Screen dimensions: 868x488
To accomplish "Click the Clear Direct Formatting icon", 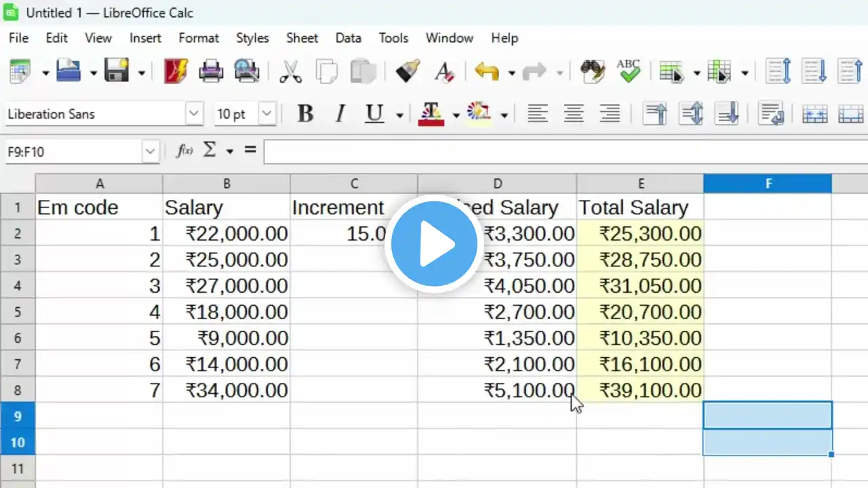I will [x=444, y=71].
